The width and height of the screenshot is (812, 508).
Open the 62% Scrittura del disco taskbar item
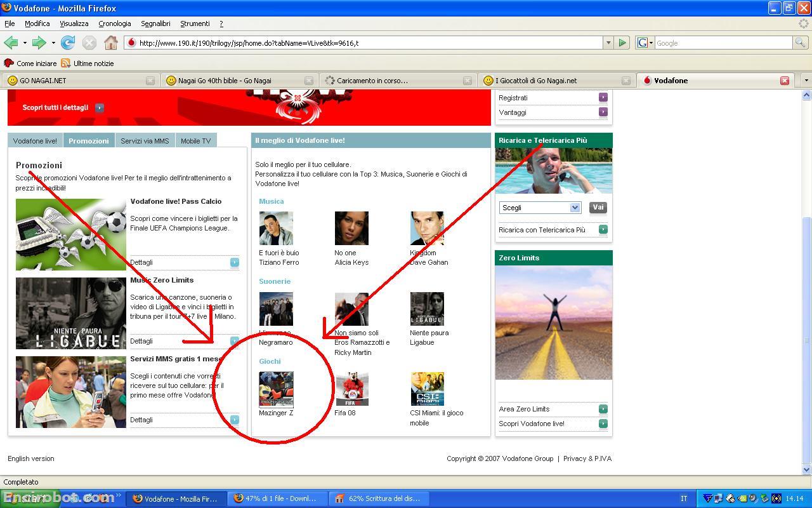tap(380, 498)
